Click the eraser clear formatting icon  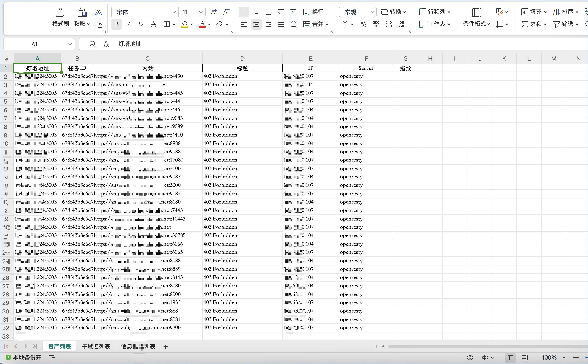click(x=220, y=24)
